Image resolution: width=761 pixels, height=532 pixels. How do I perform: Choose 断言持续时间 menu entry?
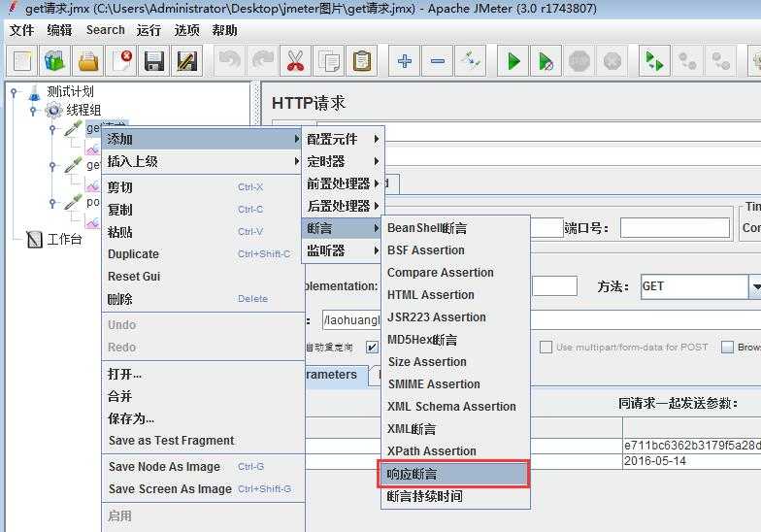coord(455,496)
